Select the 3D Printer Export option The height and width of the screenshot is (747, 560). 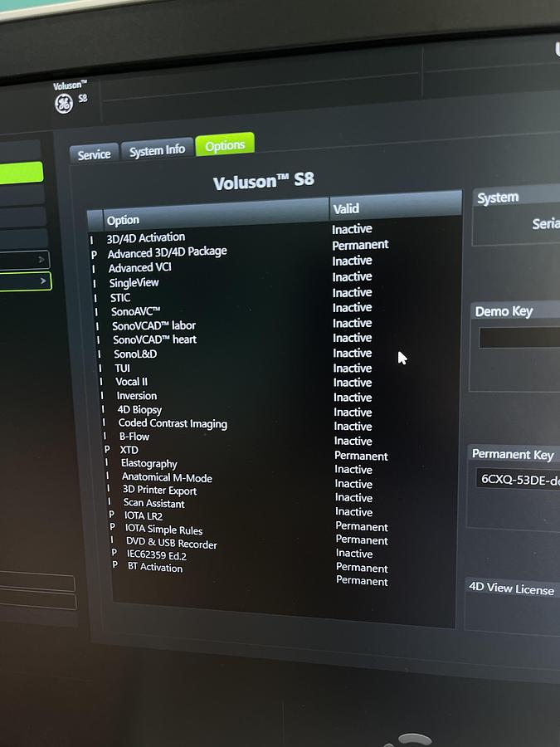coord(159,491)
